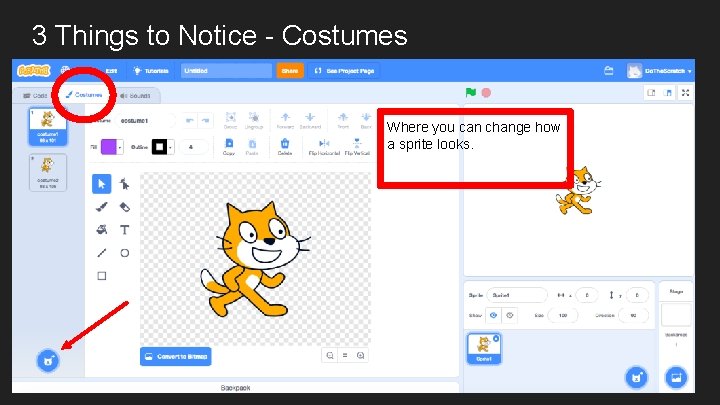Click the sprite Size field
Screen dimensions: 720x405
pyautogui.click(x=563, y=315)
